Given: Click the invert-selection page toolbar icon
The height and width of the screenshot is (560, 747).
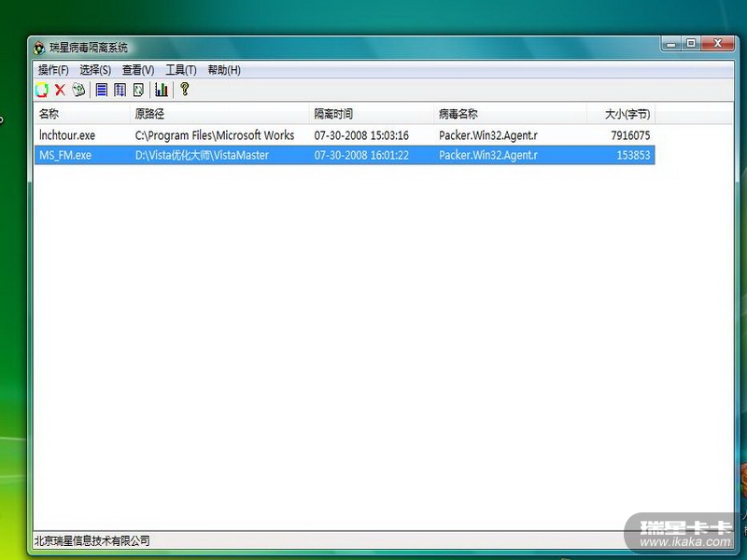Looking at the screenshot, I should 138,90.
